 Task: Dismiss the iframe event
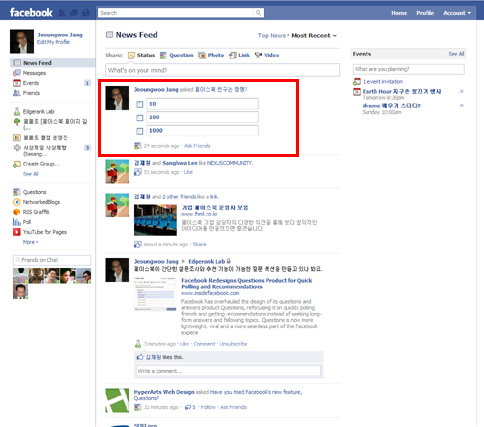[462, 106]
